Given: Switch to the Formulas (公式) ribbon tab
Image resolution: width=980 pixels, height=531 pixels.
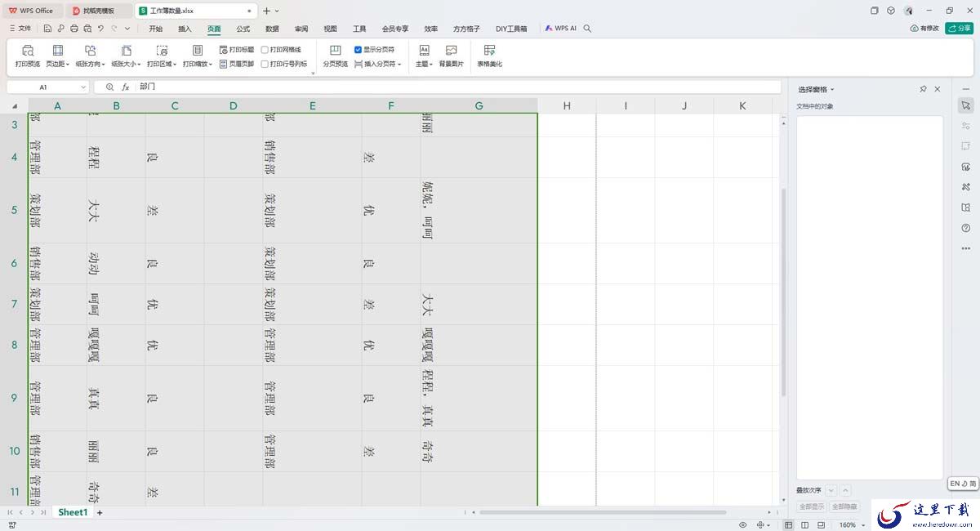Looking at the screenshot, I should [243, 28].
